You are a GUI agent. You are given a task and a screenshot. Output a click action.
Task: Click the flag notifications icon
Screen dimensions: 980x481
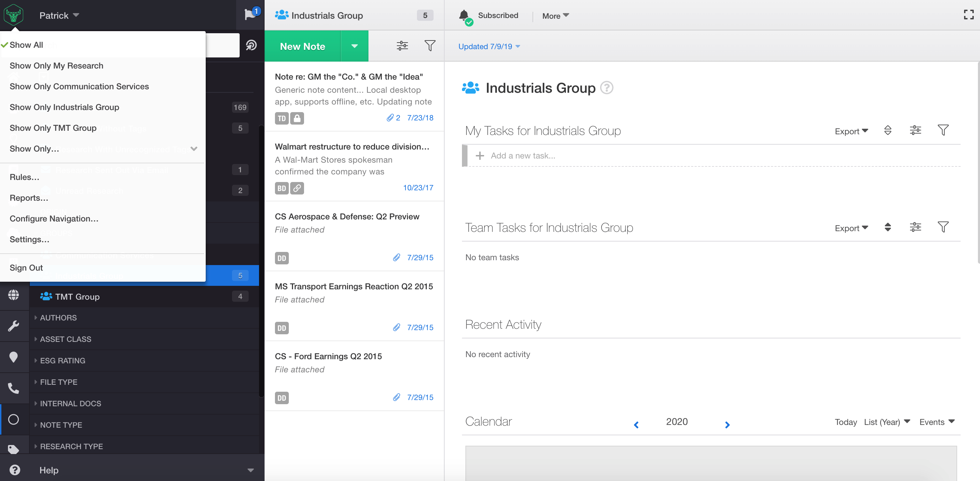[x=250, y=15]
